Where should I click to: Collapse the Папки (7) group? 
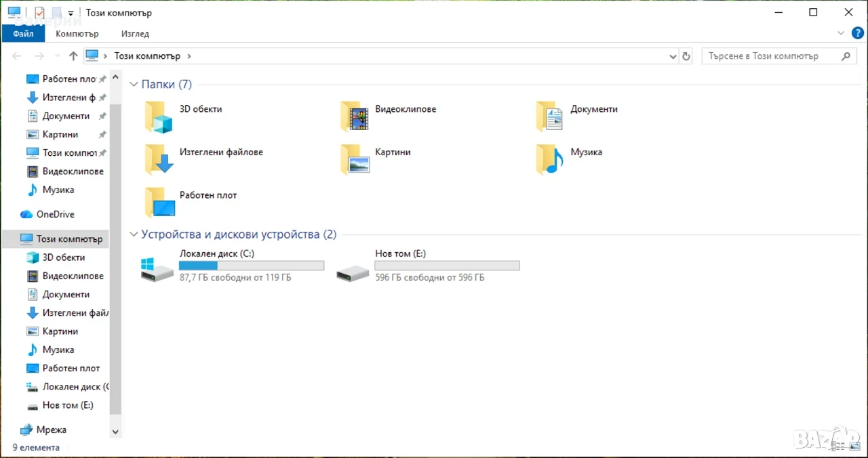[x=134, y=85]
